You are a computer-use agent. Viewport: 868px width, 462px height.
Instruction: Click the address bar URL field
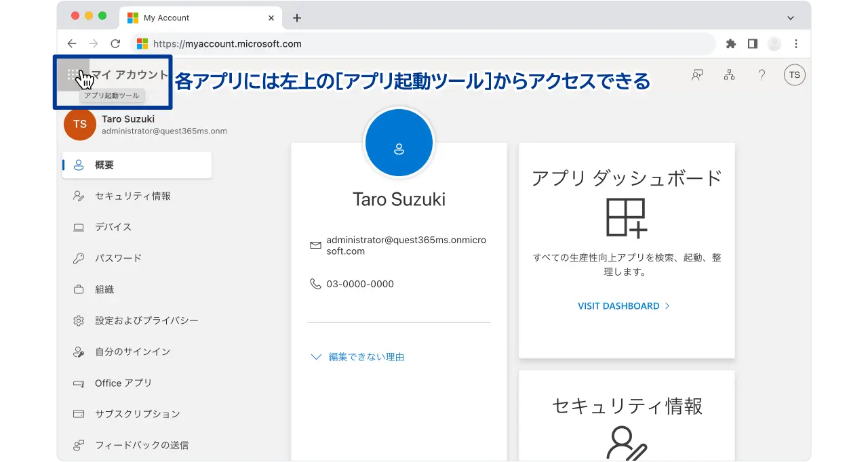click(423, 43)
